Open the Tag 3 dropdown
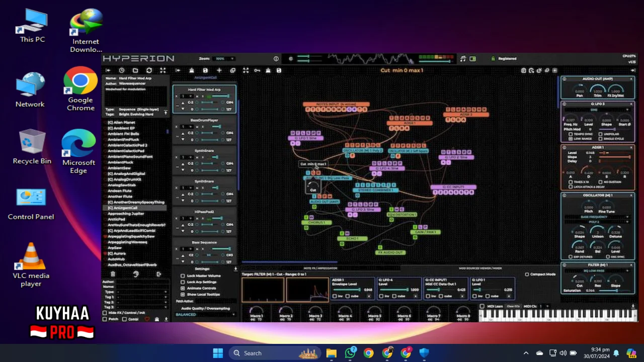Screen dimensions: 644x362 pos(142,308)
